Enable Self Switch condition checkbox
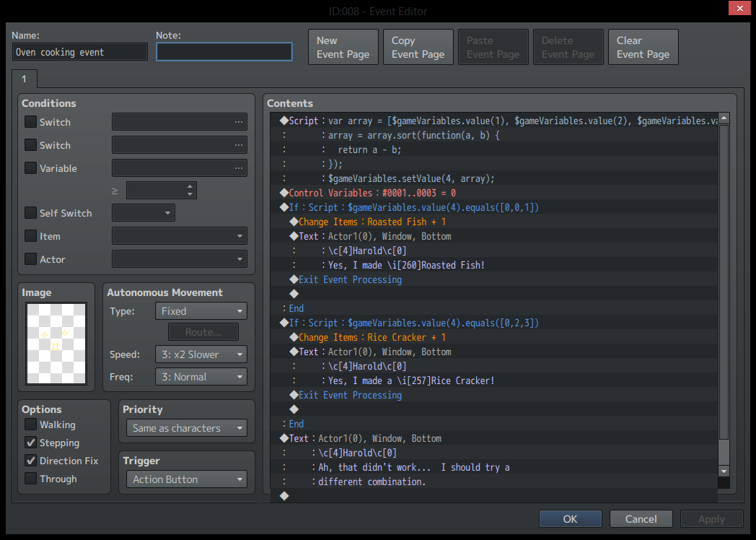This screenshot has width=756, height=540. coord(30,213)
